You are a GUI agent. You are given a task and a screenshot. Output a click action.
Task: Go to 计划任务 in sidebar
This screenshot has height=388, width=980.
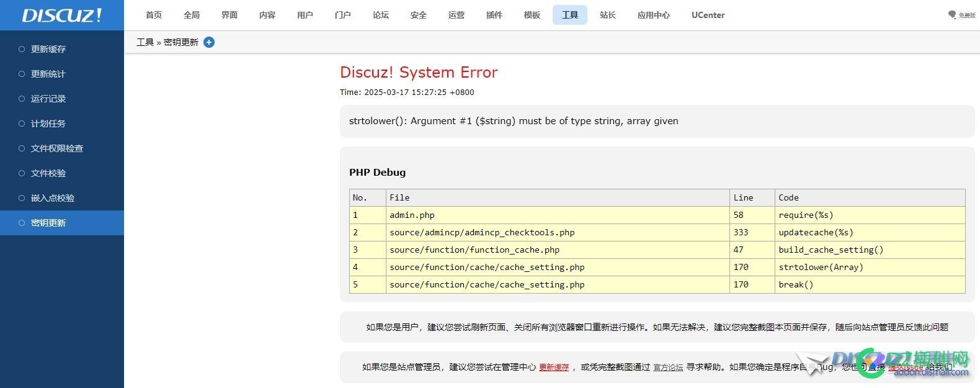(x=48, y=124)
